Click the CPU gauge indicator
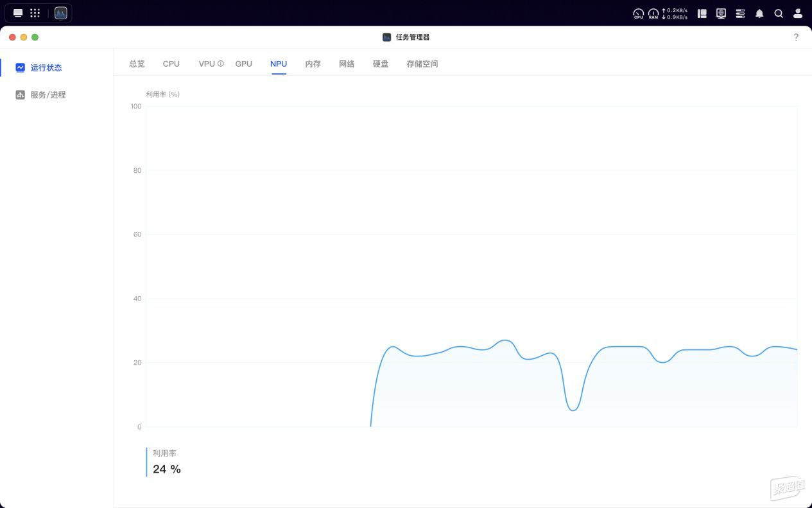The width and height of the screenshot is (812, 508). point(638,13)
